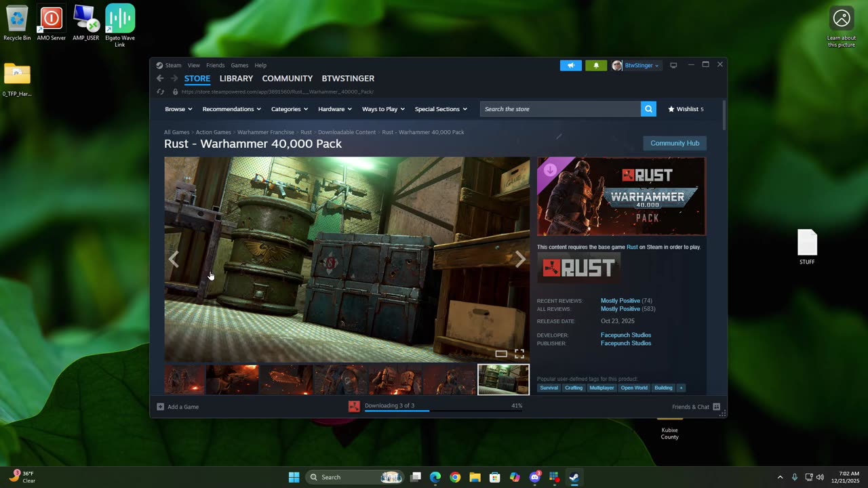
Task: Reload the store page with refresh icon
Action: click(160, 91)
